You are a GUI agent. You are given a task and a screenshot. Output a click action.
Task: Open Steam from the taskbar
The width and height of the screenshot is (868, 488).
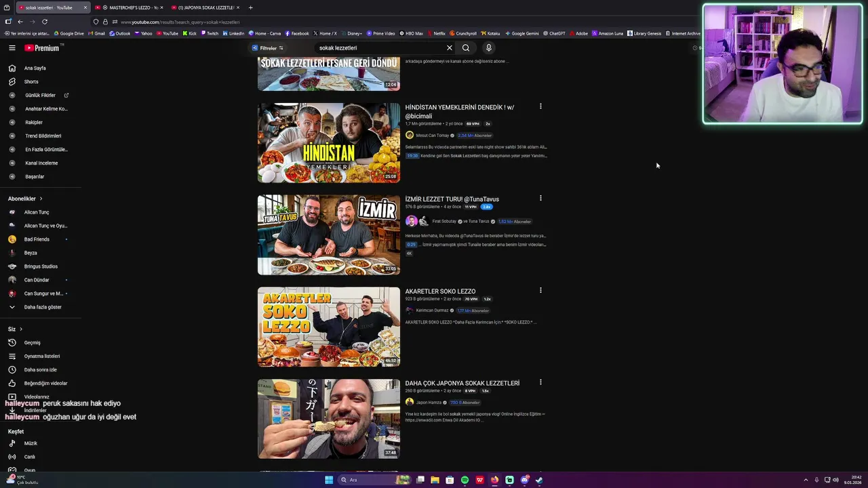tap(539, 480)
